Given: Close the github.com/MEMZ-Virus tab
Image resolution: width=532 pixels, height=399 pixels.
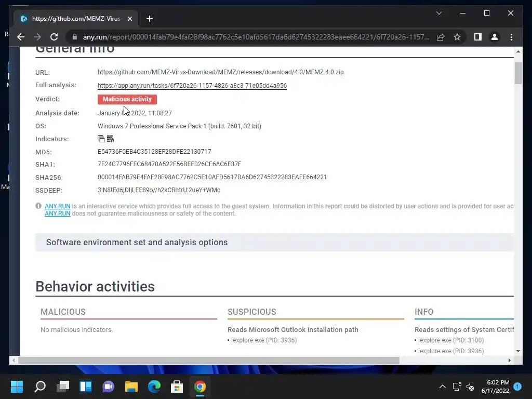Looking at the screenshot, I should [x=129, y=19].
